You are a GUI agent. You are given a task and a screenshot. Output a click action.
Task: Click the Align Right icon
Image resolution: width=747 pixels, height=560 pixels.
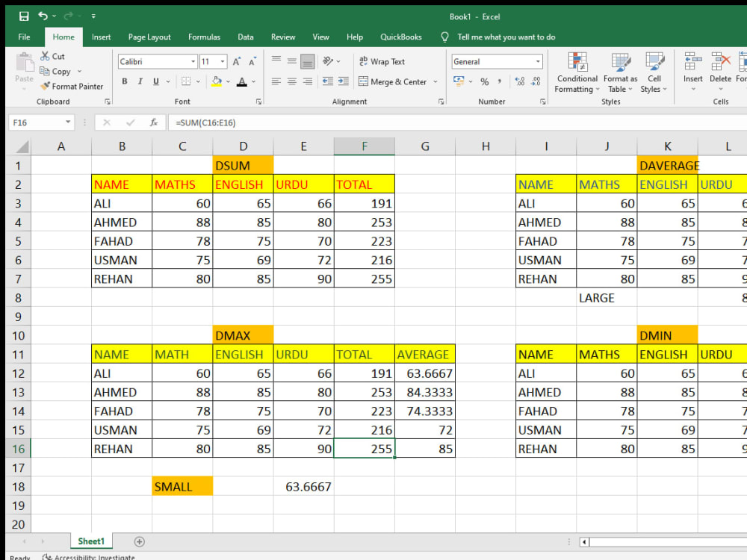[x=308, y=81]
